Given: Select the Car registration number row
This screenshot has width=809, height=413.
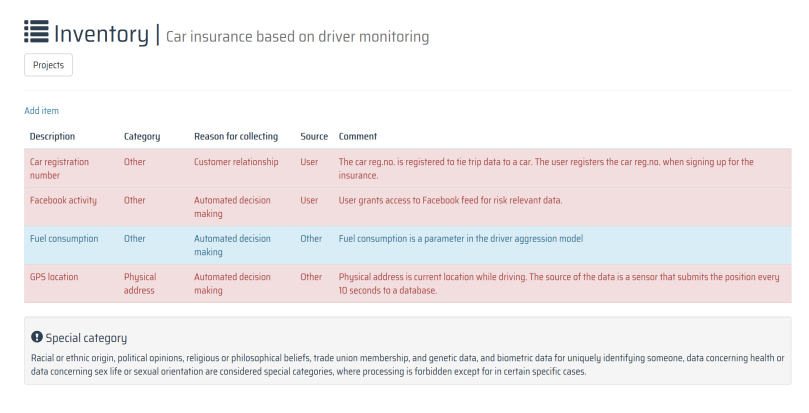Looking at the screenshot, I should point(59,168).
